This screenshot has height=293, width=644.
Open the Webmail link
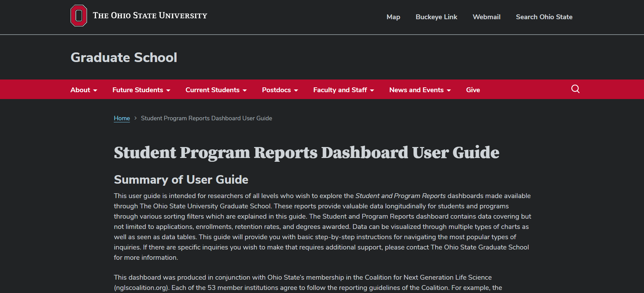(486, 17)
